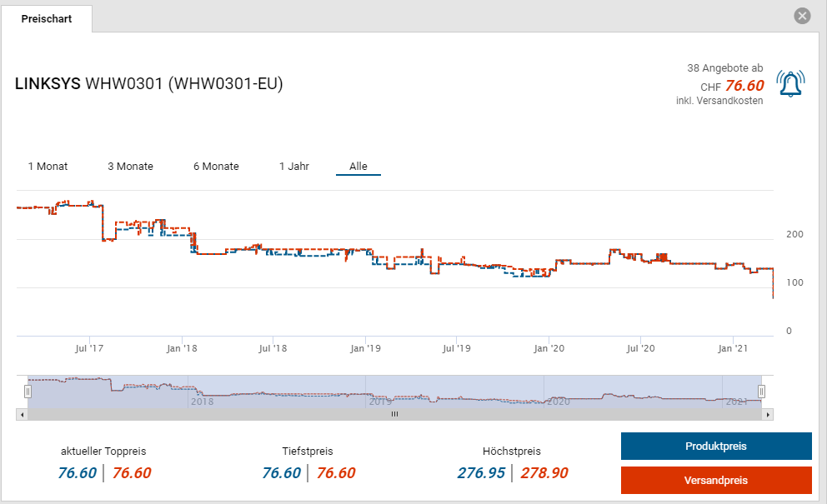The width and height of the screenshot is (827, 504).
Task: Click the right scroll arrow below chart
Action: coord(769,414)
